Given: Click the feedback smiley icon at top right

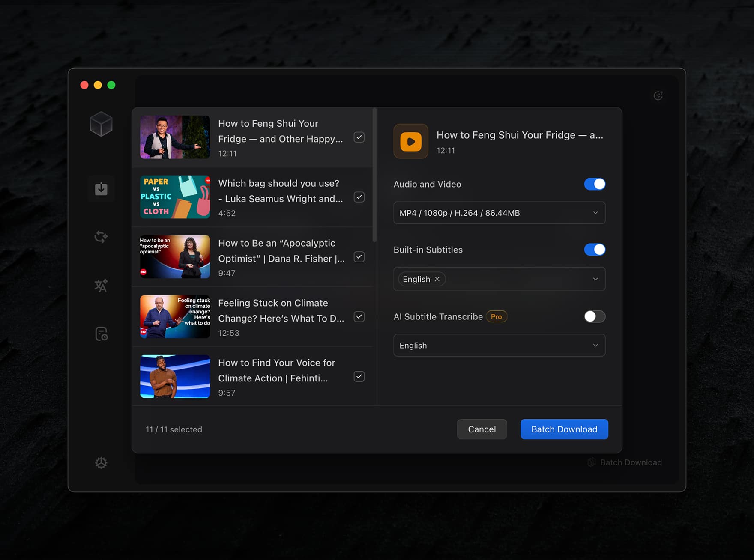Looking at the screenshot, I should pos(658,95).
